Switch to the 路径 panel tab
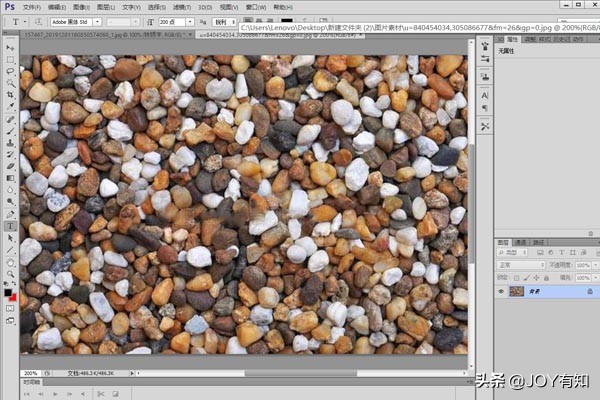 538,242
